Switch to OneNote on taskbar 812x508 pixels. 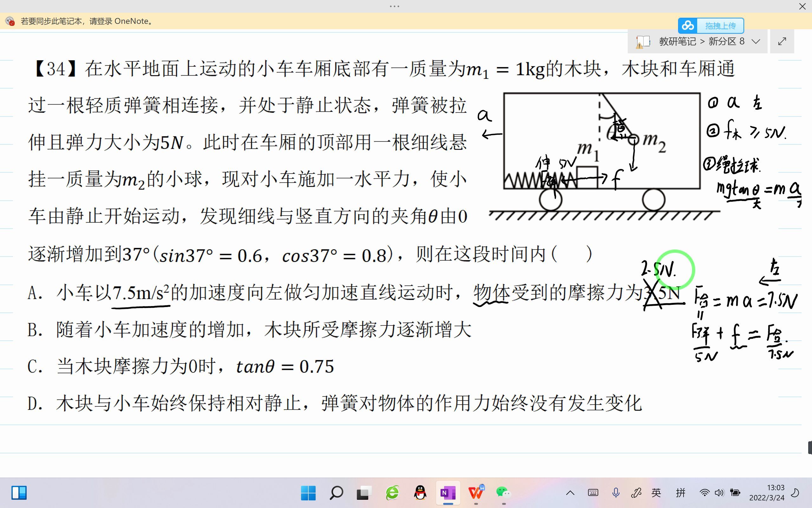(448, 492)
